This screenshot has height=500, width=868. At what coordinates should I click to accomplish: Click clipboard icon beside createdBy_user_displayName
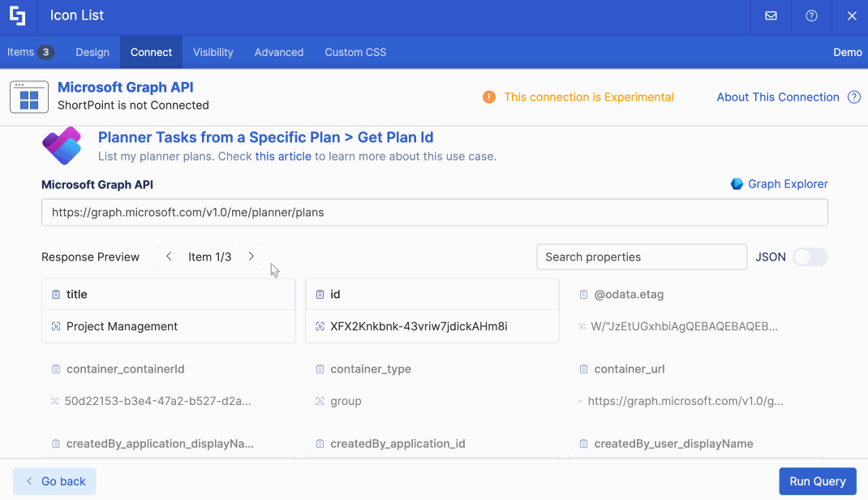tap(583, 443)
